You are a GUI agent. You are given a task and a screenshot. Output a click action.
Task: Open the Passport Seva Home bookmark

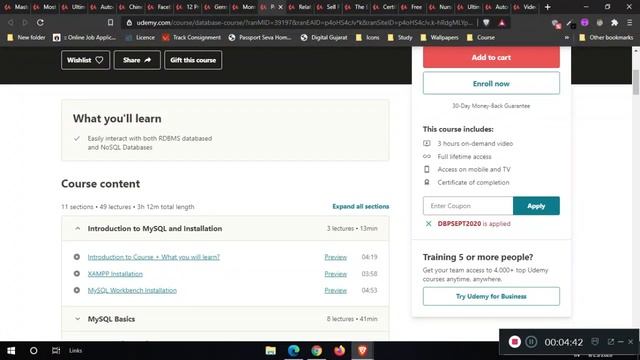(x=260, y=37)
